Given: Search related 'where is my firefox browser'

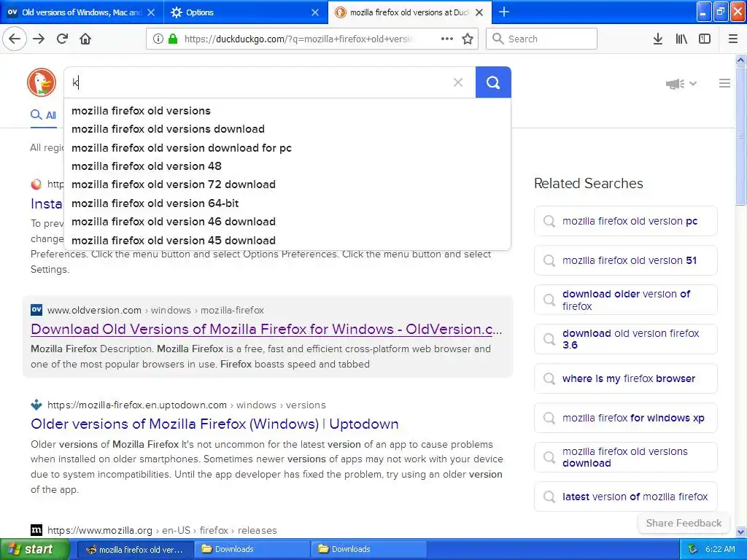Looking at the screenshot, I should pos(625,378).
